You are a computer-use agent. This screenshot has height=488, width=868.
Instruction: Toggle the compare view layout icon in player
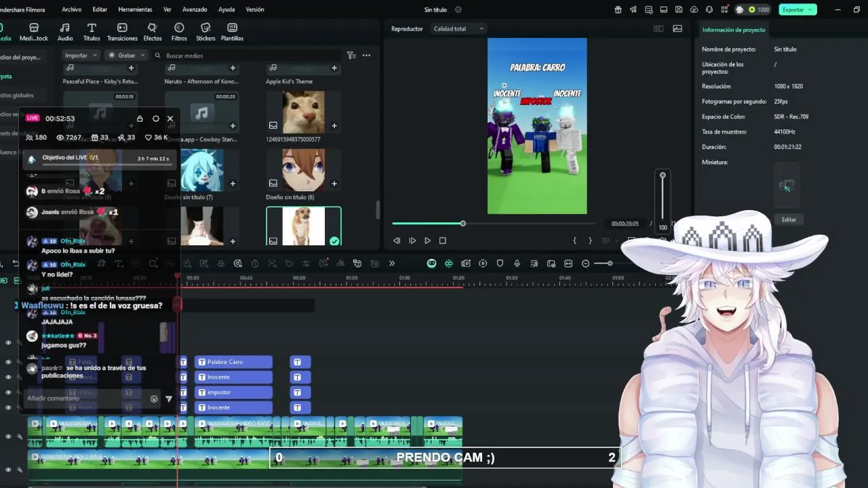[x=658, y=28]
